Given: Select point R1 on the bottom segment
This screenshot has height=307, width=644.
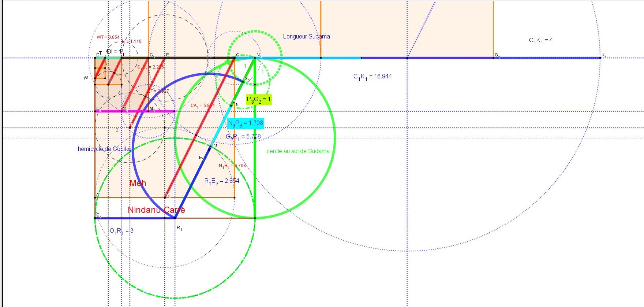Looking at the screenshot, I should pos(175,218).
